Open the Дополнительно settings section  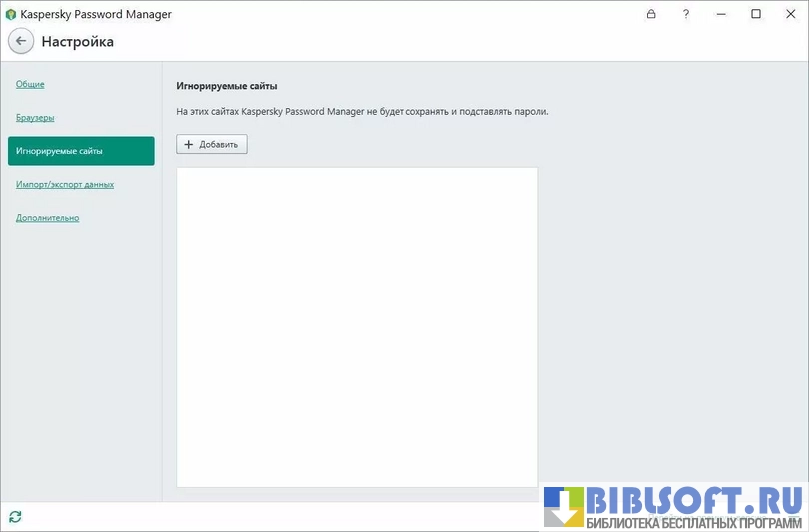[47, 217]
